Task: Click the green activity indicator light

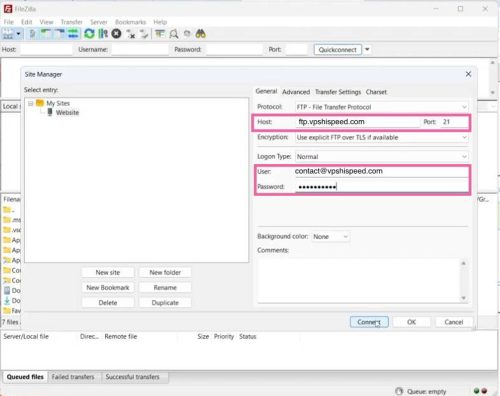Action: [x=476, y=391]
